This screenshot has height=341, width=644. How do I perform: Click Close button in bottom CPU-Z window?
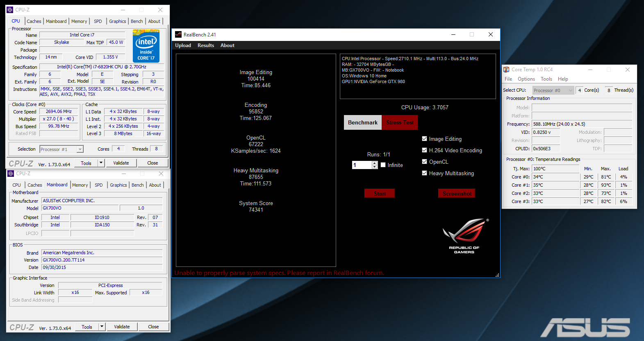click(x=153, y=327)
